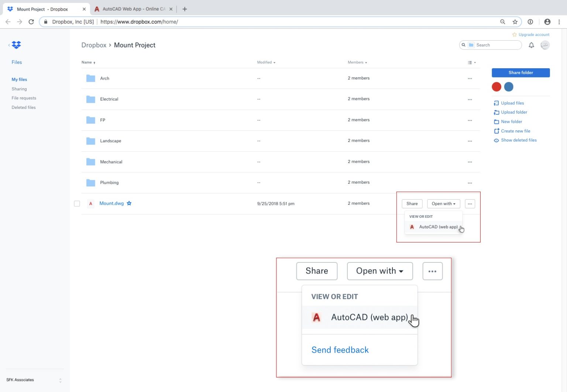Tick the checkbox beside Mount.dwg
The height and width of the screenshot is (392, 567).
(77, 204)
